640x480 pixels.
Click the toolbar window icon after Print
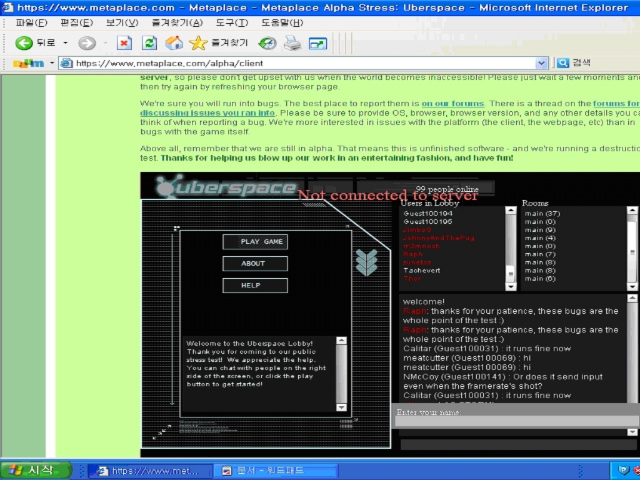318,43
